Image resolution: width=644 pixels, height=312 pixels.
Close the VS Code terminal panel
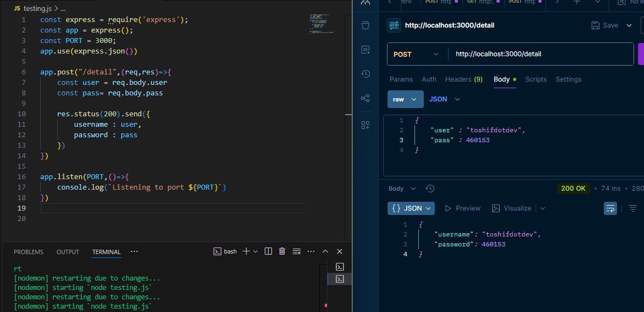[340, 251]
